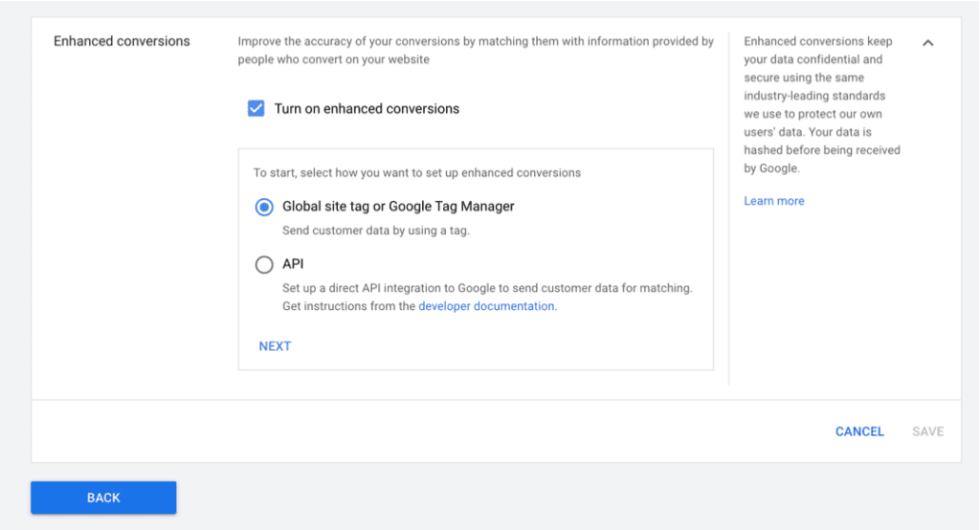The width and height of the screenshot is (980, 530).
Task: Open the developer documentation link
Action: (486, 307)
